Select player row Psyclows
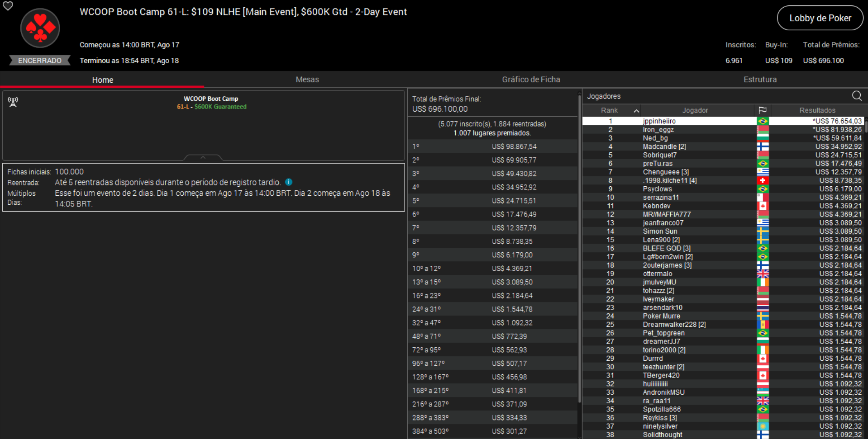Image resolution: width=868 pixels, height=439 pixels. (723, 189)
